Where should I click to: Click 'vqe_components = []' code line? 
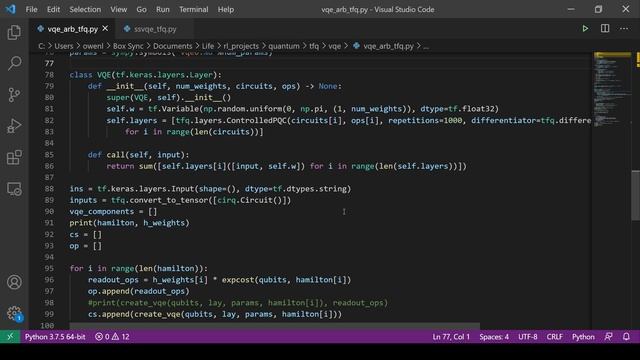113,211
